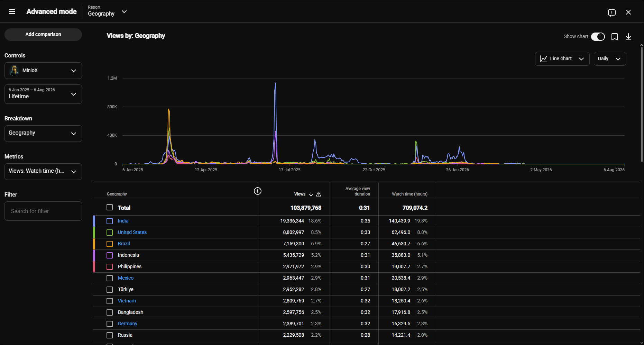The image size is (644, 345).
Task: Turn off the Show chart toggle
Action: tap(598, 37)
